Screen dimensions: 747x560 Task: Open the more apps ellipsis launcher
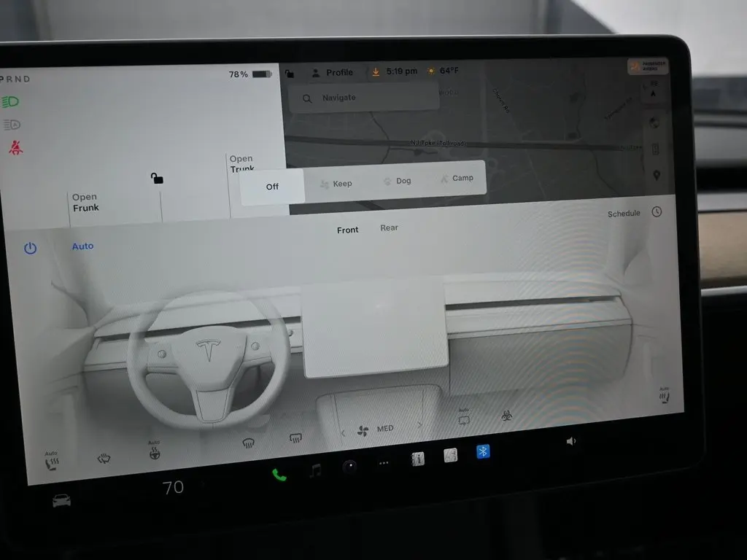[384, 462]
